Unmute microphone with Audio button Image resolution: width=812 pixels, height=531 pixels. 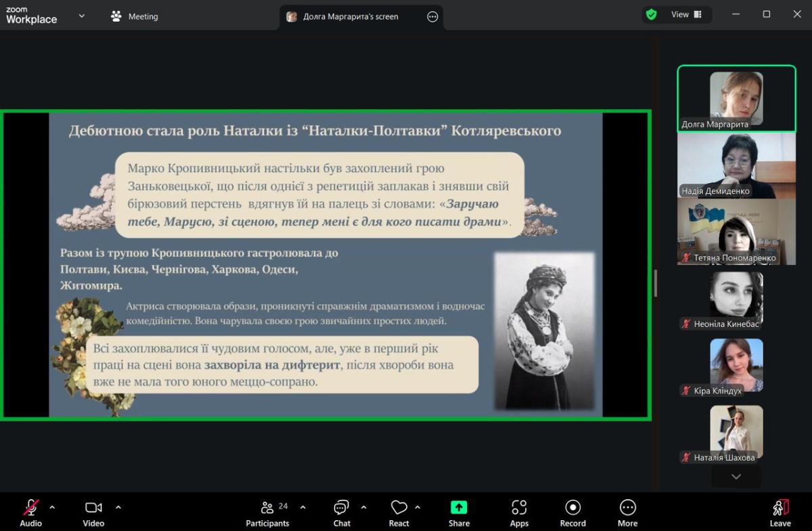point(30,513)
